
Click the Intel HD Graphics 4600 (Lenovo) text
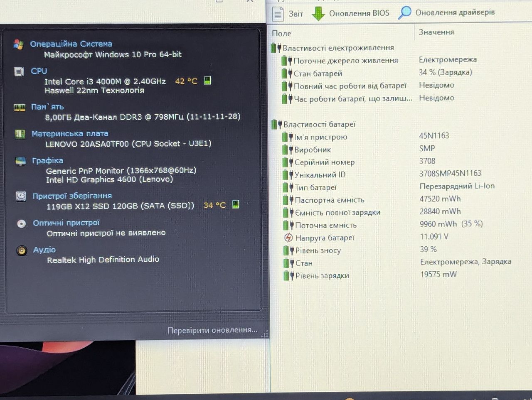110,179
